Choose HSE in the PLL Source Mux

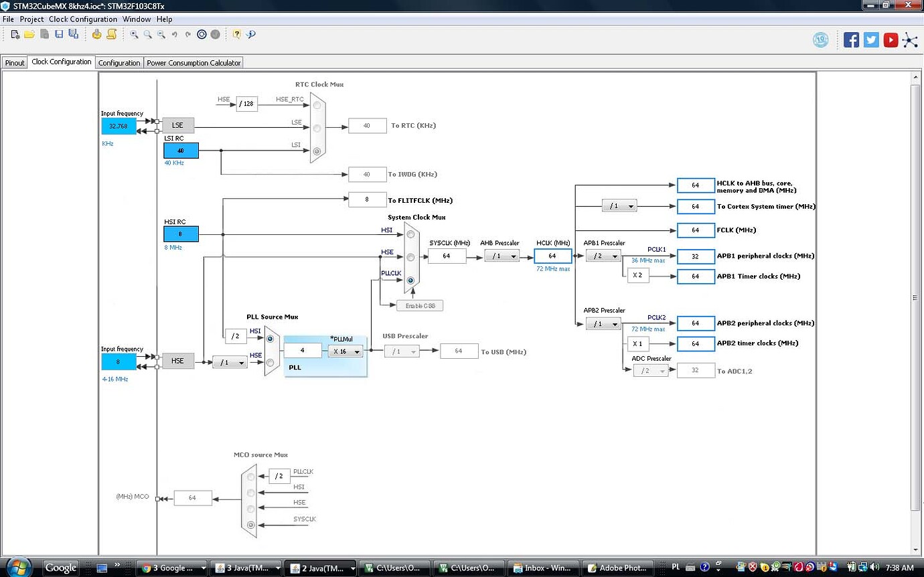pos(270,362)
